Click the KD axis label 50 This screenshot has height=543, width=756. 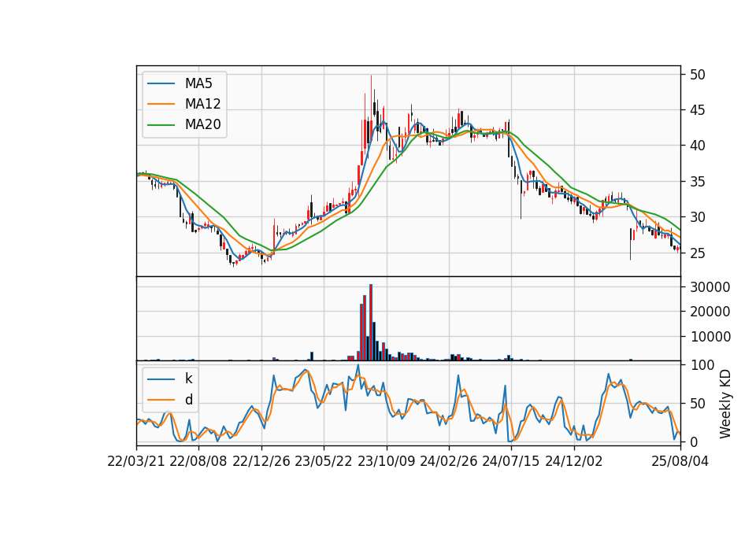point(697,404)
